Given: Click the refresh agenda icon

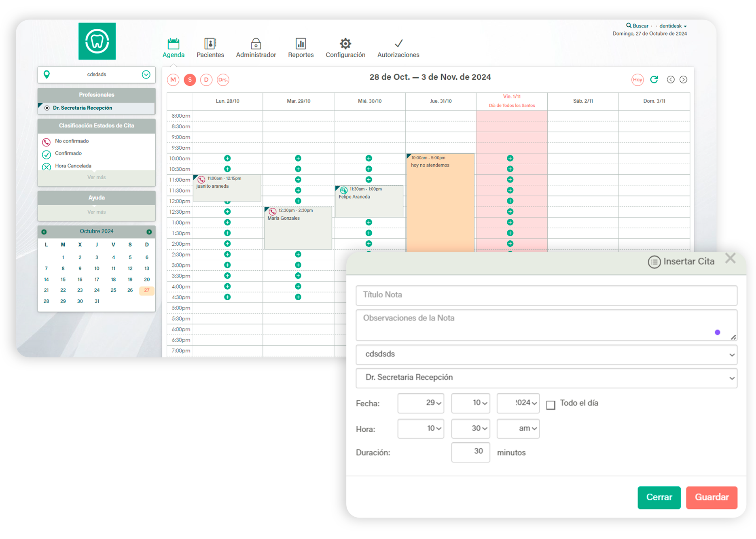Looking at the screenshot, I should [x=654, y=80].
